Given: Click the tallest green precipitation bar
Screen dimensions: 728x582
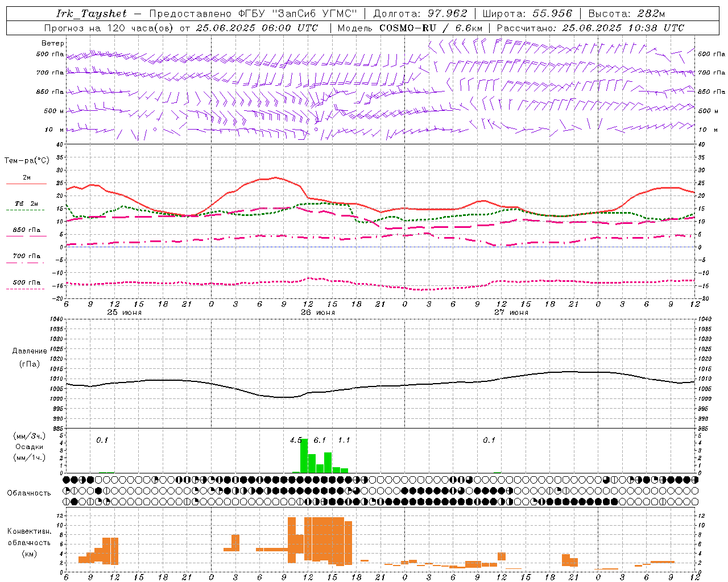Looking at the screenshot, I should [x=304, y=456].
